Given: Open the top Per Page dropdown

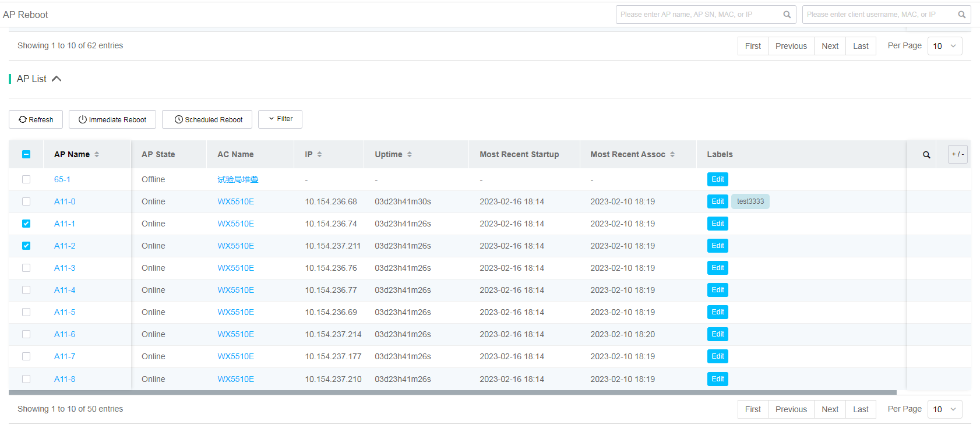Looking at the screenshot, I should click(x=944, y=46).
